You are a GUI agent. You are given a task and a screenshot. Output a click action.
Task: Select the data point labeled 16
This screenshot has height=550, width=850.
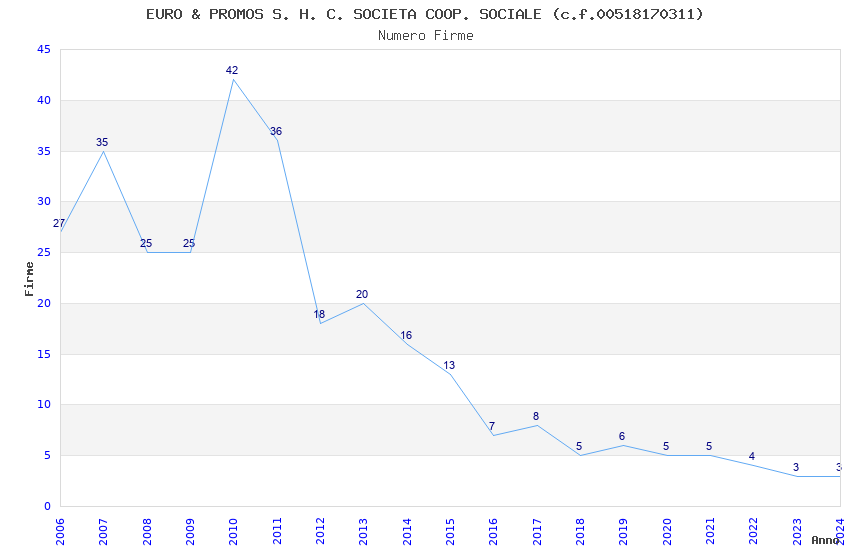pyautogui.click(x=406, y=335)
